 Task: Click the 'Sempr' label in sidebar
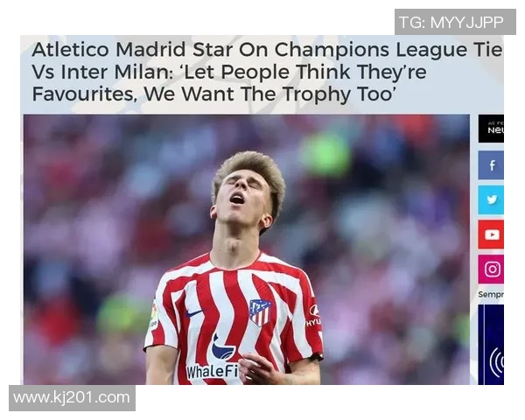tap(491, 294)
